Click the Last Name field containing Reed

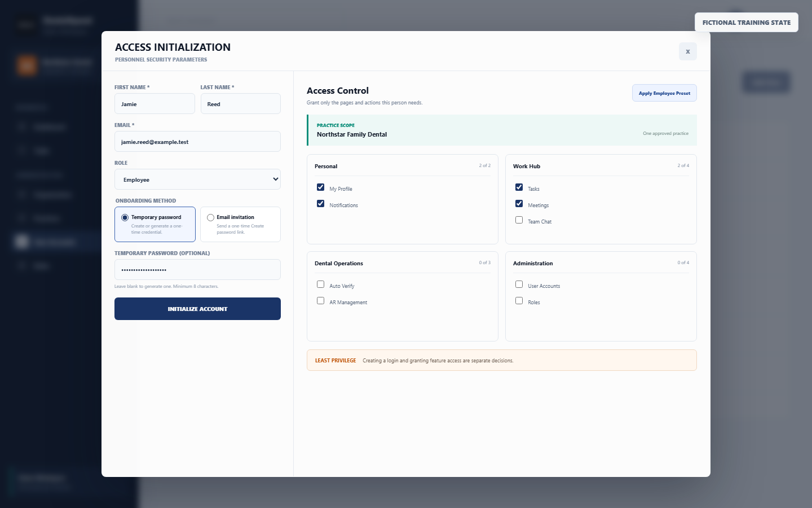tap(241, 104)
